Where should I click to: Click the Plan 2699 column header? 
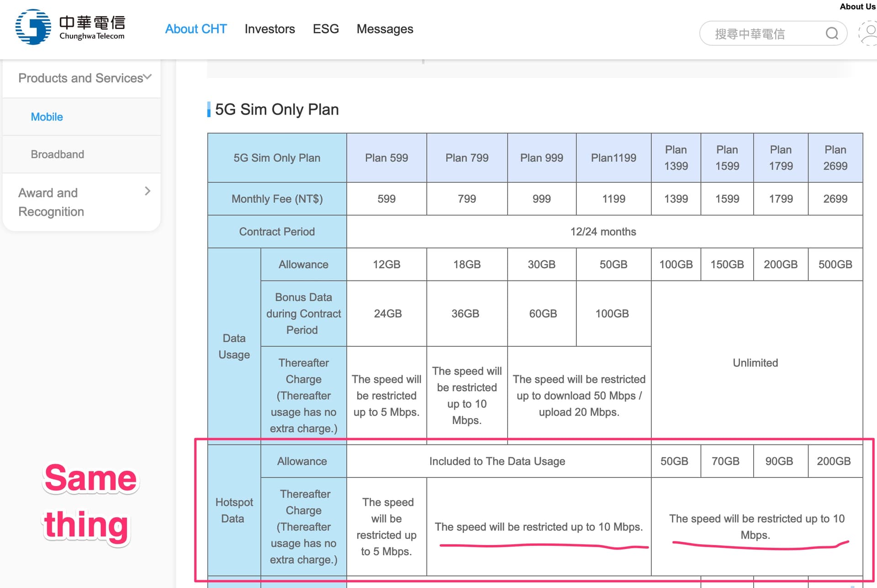835,158
